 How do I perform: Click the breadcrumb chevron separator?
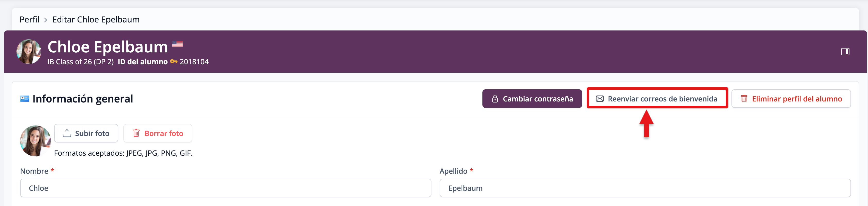[x=46, y=20]
